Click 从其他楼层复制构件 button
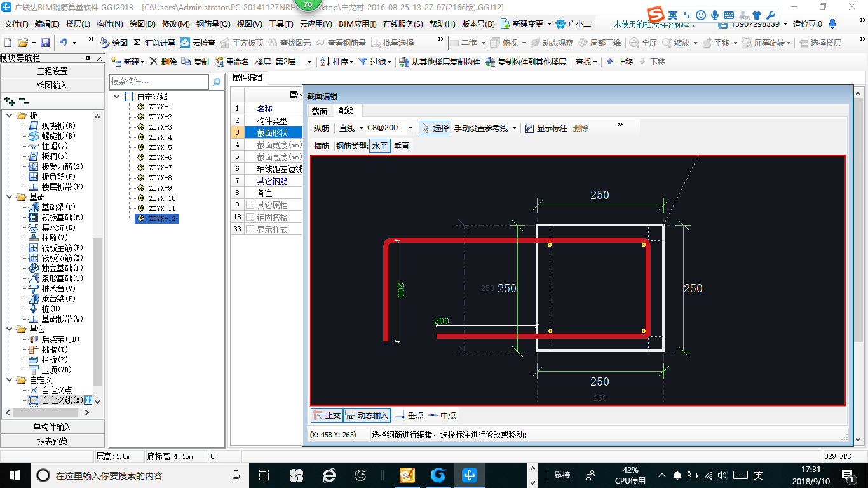Screen dimensions: 868x488 (x=439, y=62)
